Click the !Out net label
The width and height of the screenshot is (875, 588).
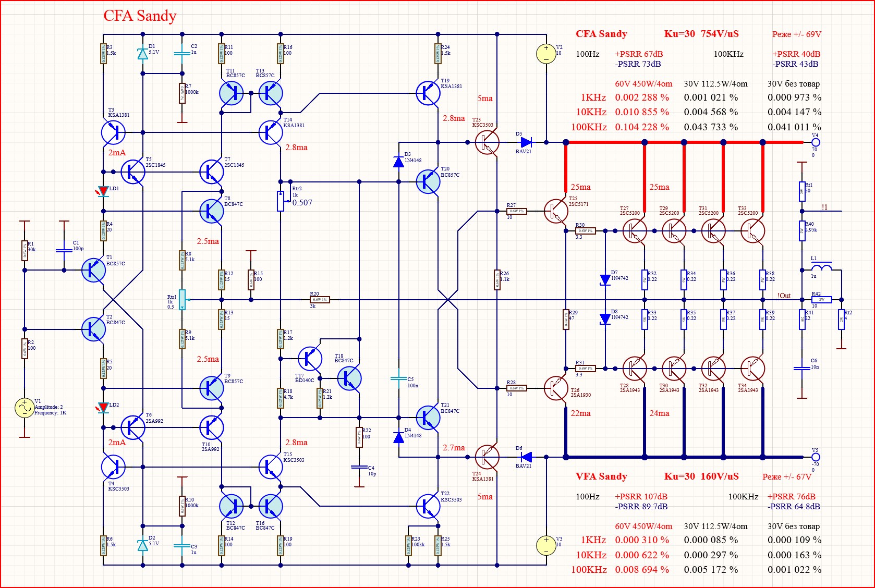[784, 296]
